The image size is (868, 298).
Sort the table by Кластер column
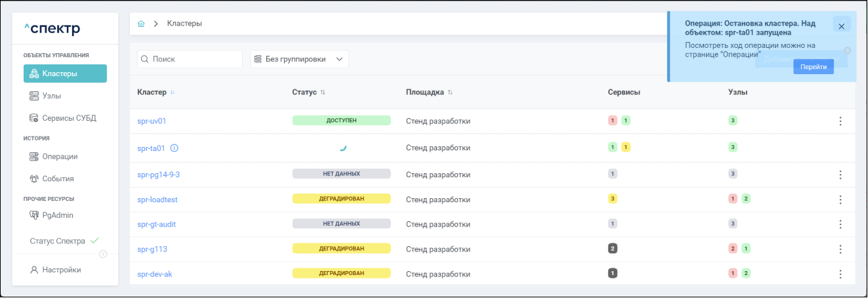pyautogui.click(x=173, y=93)
